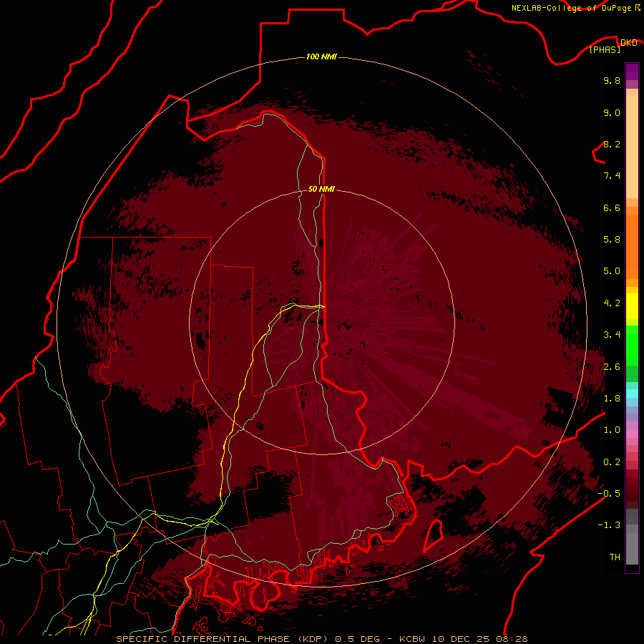Click the -0.5 value on the color scale
The height and width of the screenshot is (644, 644).
[x=609, y=494]
